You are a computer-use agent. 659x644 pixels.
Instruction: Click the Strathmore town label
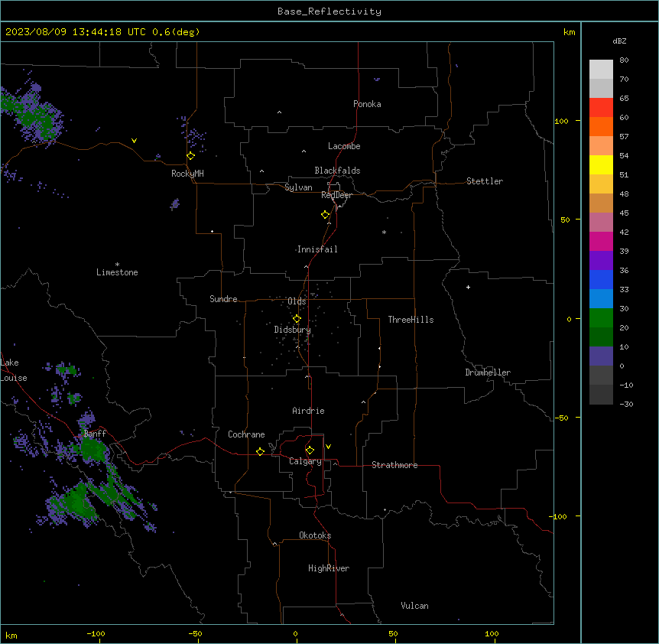pos(394,465)
